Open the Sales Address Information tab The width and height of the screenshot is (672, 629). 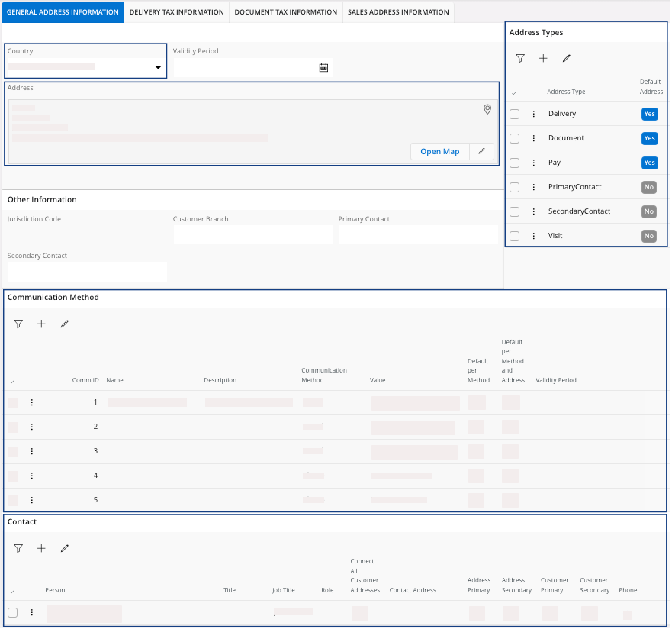point(398,12)
